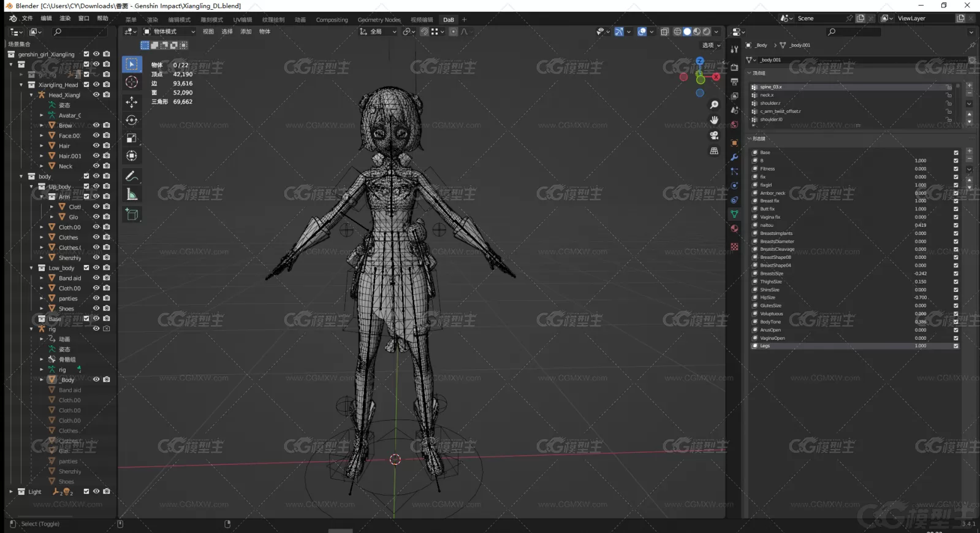Viewport: 980px width, 533px height.
Task: Open the viewport Add menu
Action: [x=246, y=32]
